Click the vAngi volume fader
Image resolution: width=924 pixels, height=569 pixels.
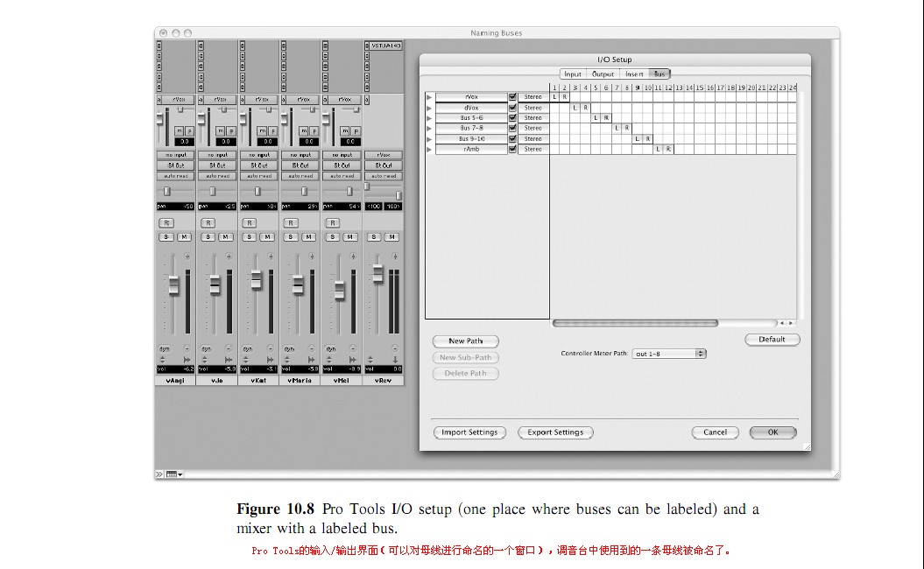173,285
